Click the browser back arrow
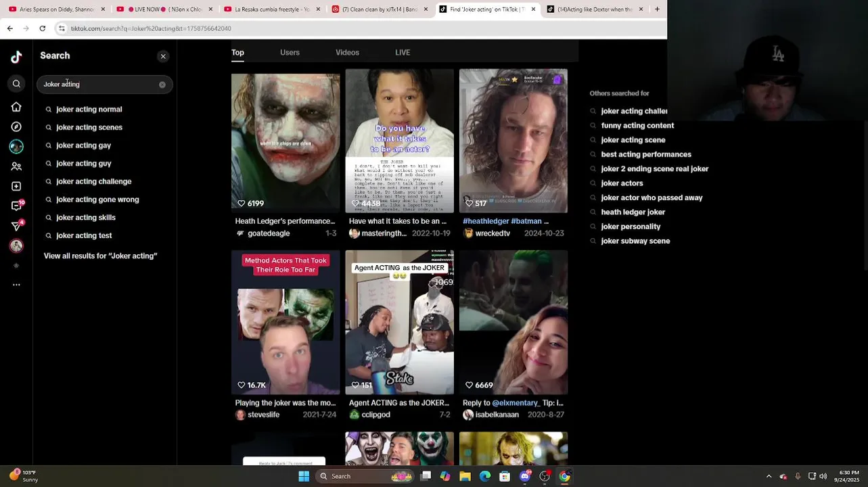Viewport: 868px width, 487px height. (9, 28)
